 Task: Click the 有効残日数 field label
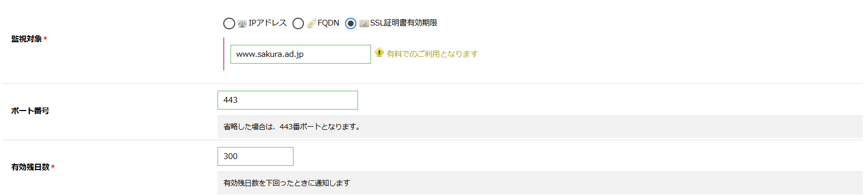point(30,167)
